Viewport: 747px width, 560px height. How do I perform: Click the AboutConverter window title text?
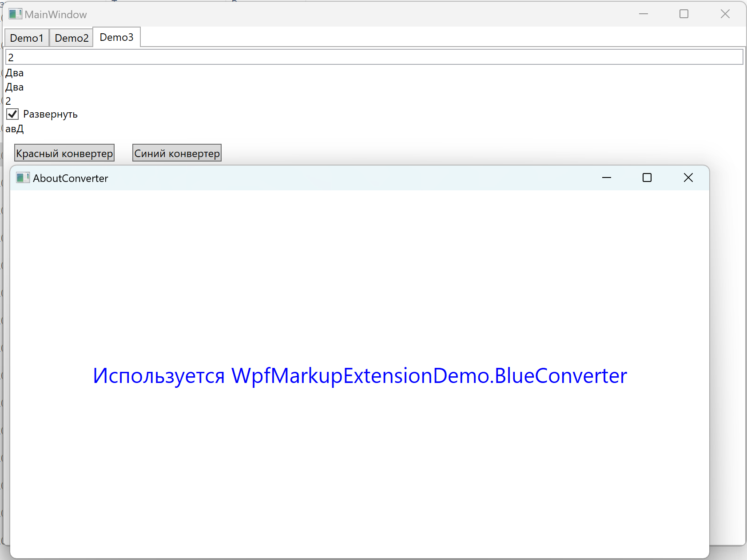point(71,178)
